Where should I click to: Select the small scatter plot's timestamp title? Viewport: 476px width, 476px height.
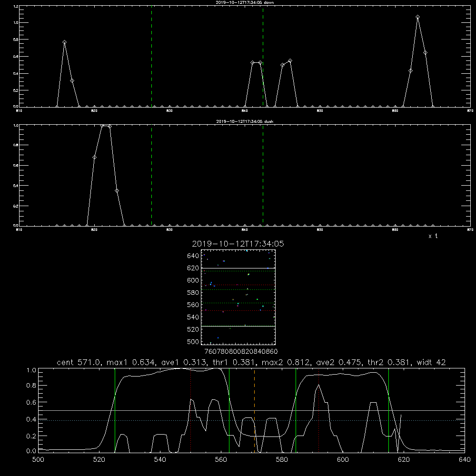238,244
